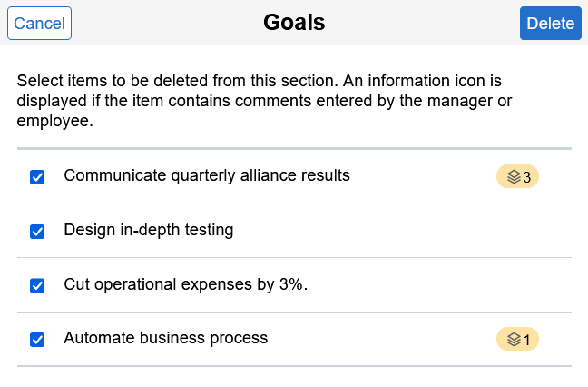588x387 pixels.
Task: Deselect Cut operational expenses by 3% checkbox
Action: pos(37,286)
